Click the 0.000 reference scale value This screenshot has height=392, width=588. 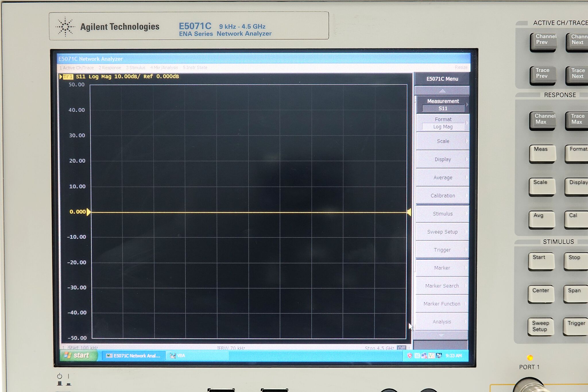point(78,212)
